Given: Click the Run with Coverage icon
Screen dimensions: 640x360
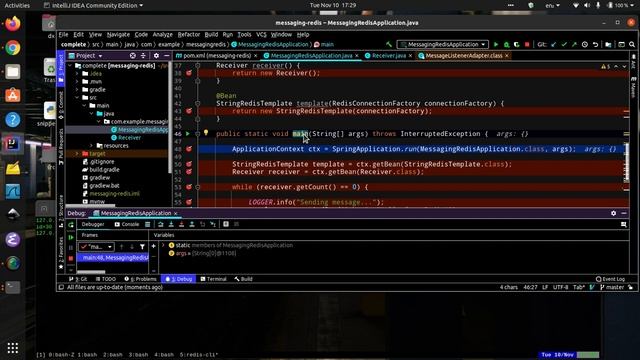Looking at the screenshot, I should point(517,44).
